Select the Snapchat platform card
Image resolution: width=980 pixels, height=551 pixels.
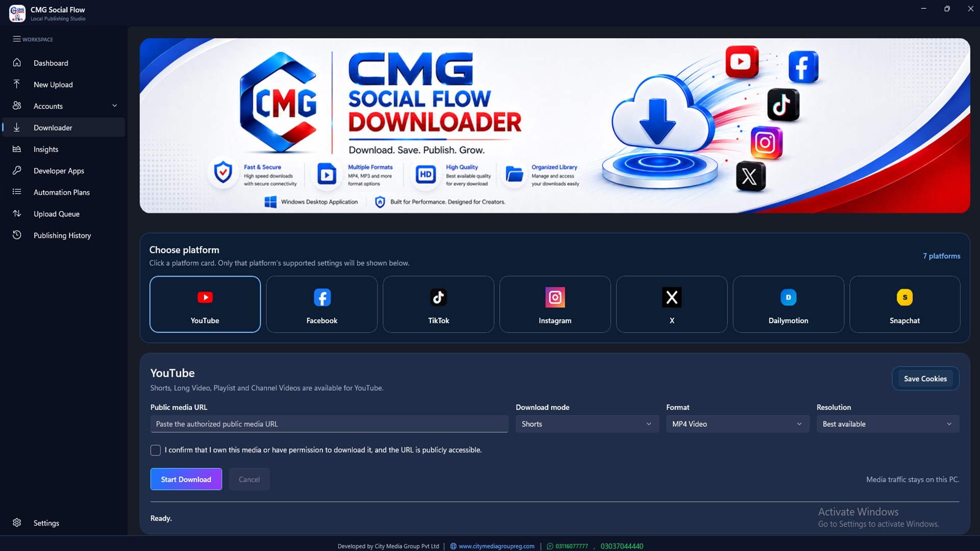pyautogui.click(x=904, y=304)
